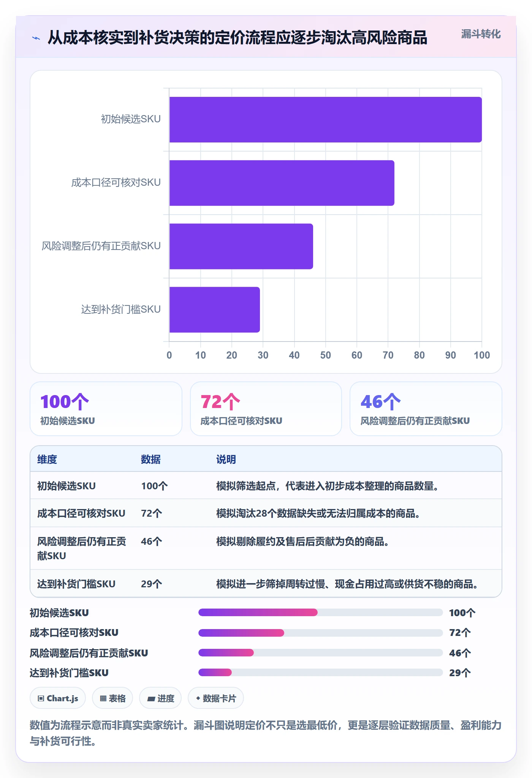Click the x-axis tick label 100
This screenshot has height=778, width=532.
pos(482,355)
